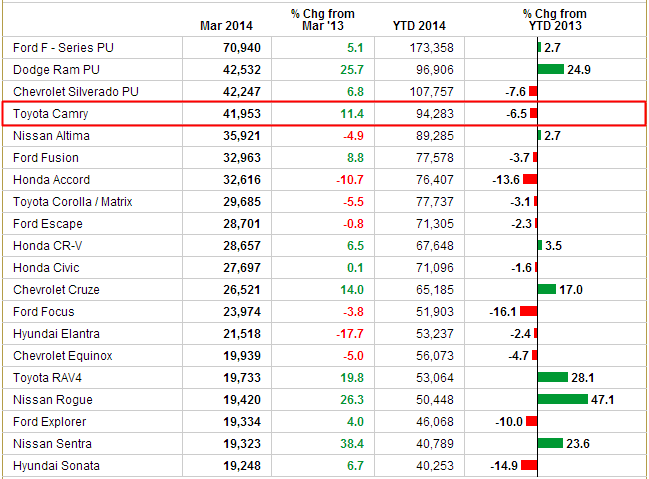This screenshot has height=479, width=649.
Task: Click the Chevrolet Cruze green 17.0 bar
Action: pos(546,290)
